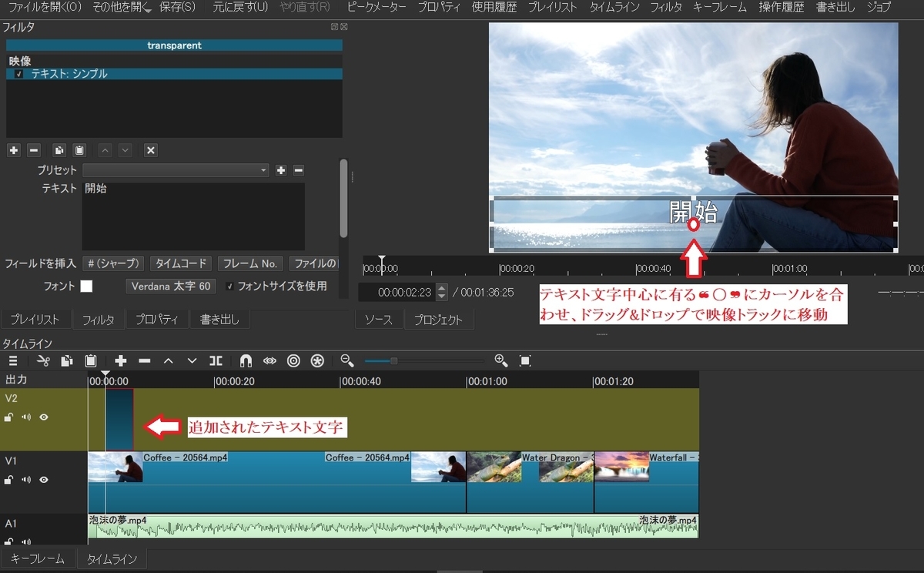Click the timeline Paste clipboard icon

(x=91, y=360)
